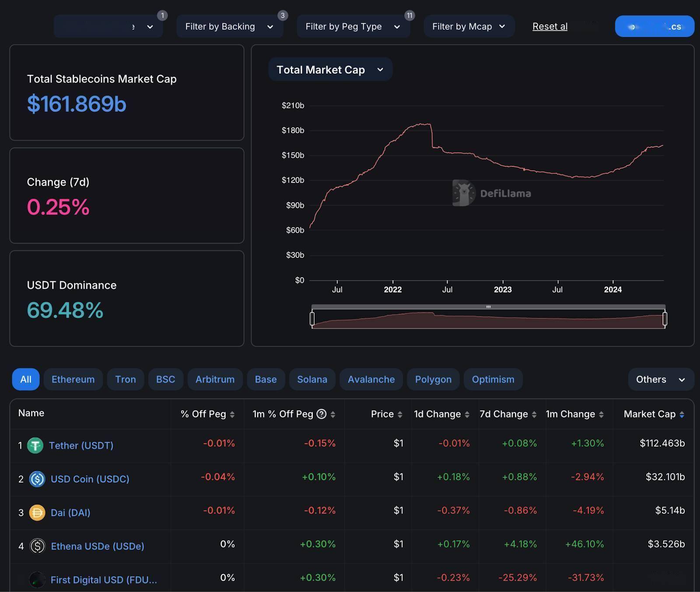Sort by 1m % Off Peg column arrows
The width and height of the screenshot is (700, 592).
coord(333,414)
